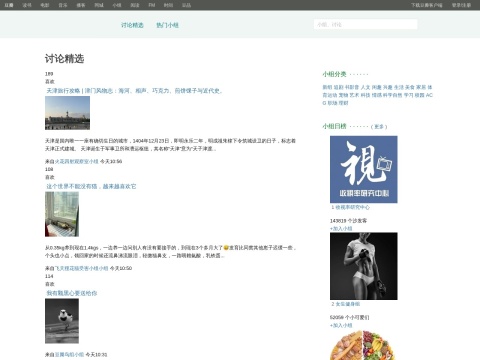Image resolution: width=480 pixels, height=360 pixels.
Task: Open 音乐 in the top navigation bar
Action: coord(63,5)
